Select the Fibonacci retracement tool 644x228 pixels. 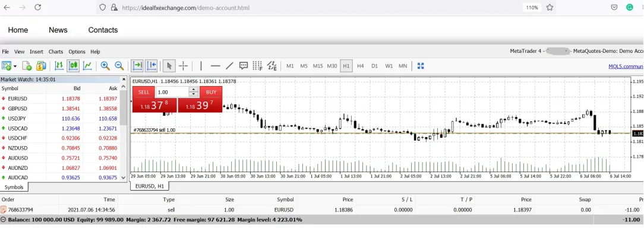click(x=257, y=66)
